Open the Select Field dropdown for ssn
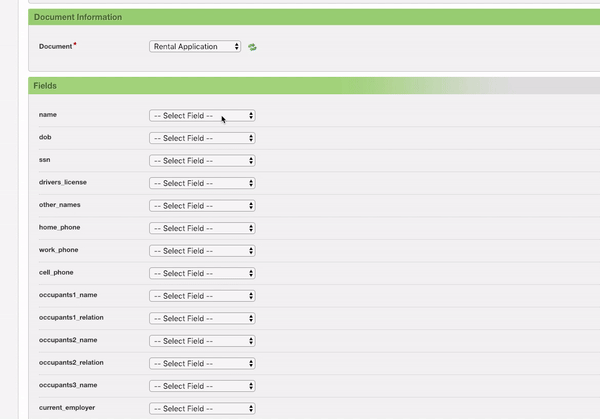 202,161
